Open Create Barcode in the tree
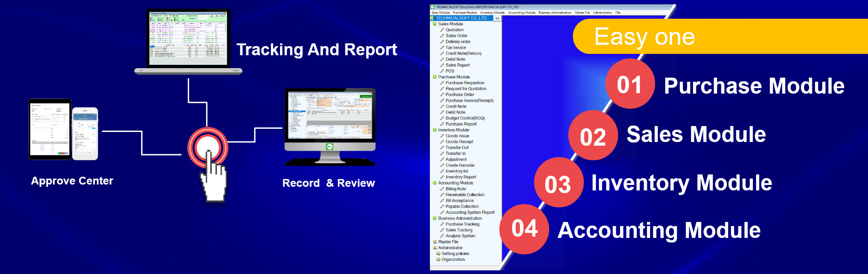 [460, 166]
